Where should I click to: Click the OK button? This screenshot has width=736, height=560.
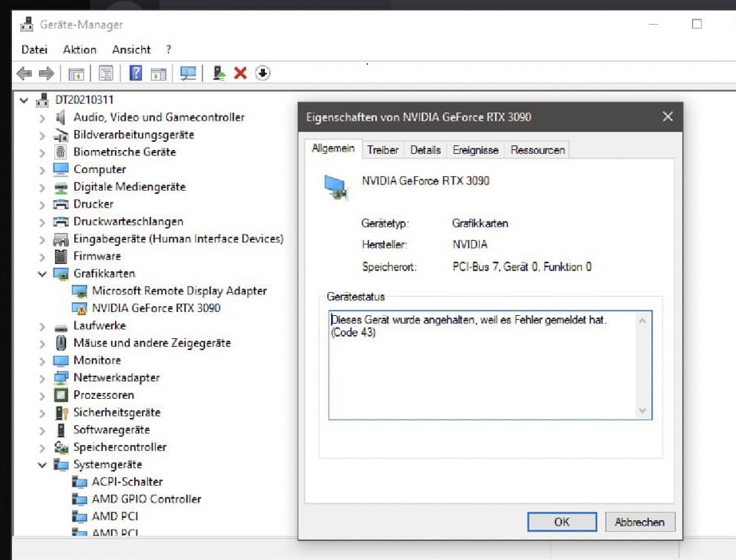click(562, 522)
